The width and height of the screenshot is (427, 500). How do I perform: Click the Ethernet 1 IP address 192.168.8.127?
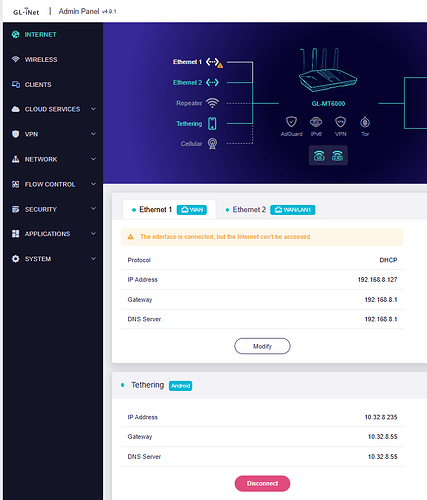377,280
